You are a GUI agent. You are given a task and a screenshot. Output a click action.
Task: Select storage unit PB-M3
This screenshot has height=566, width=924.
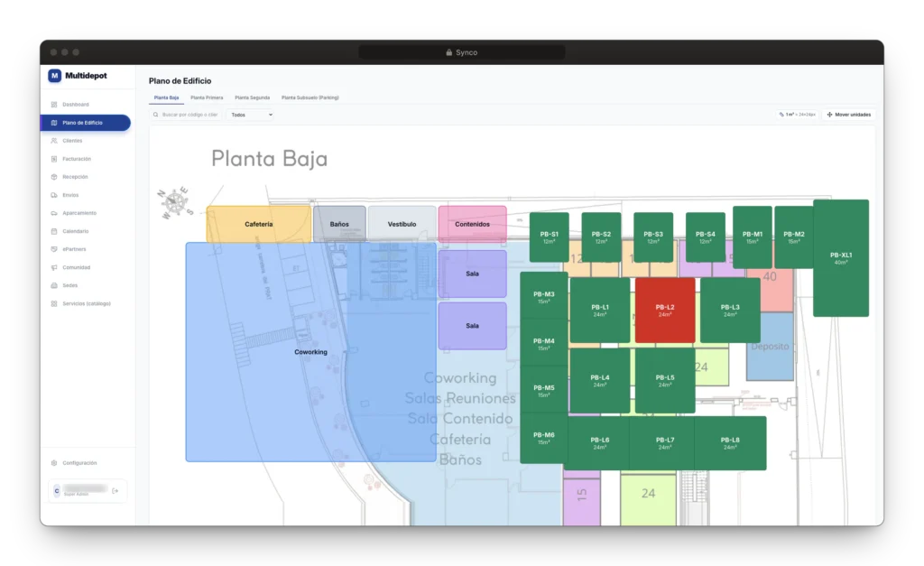click(544, 297)
